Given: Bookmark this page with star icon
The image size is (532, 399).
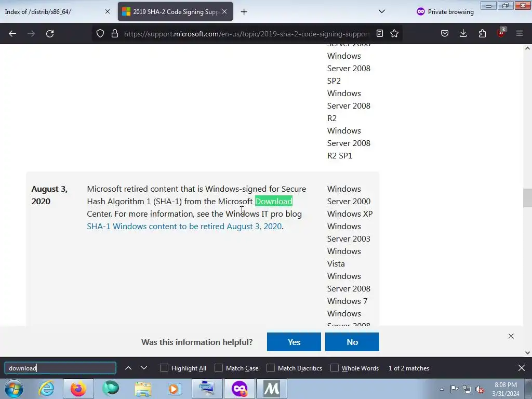Looking at the screenshot, I should click(x=394, y=34).
